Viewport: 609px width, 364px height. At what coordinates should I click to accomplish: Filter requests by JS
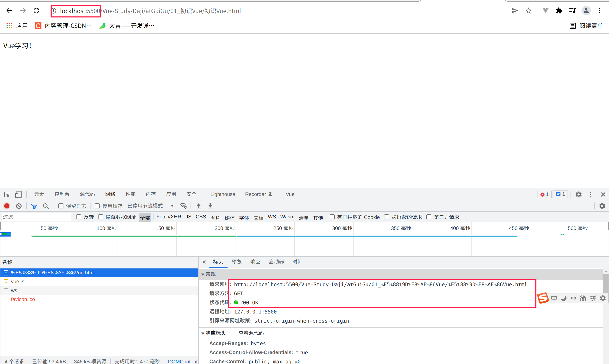point(188,217)
